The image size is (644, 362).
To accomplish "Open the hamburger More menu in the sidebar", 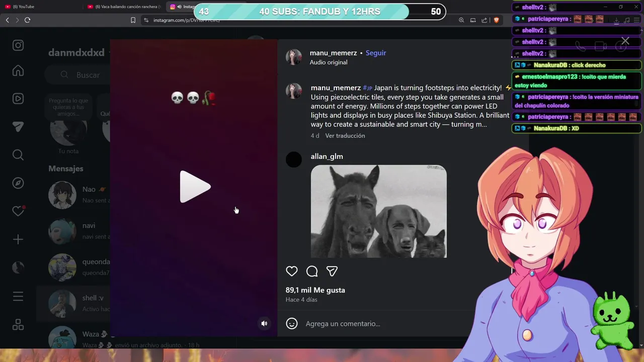I will pos(18,297).
